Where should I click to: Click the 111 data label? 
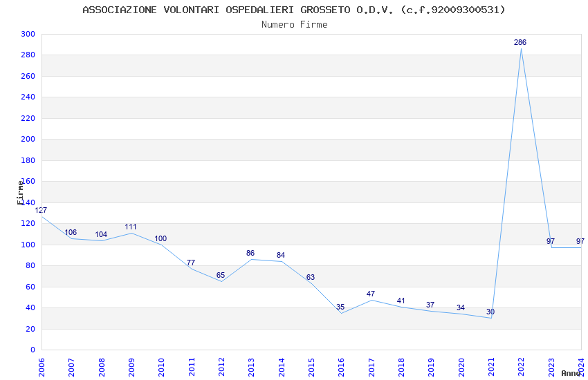tap(131, 227)
